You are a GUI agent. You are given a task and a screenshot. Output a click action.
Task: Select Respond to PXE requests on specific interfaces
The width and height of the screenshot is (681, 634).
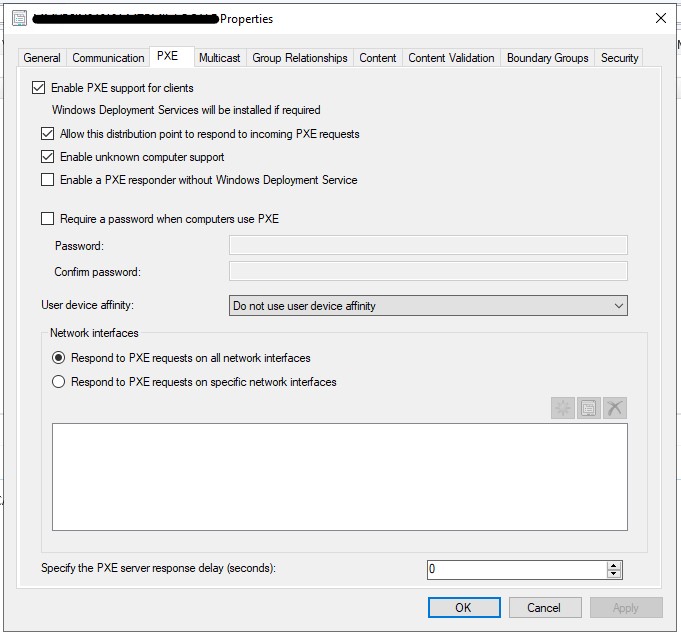(x=59, y=382)
